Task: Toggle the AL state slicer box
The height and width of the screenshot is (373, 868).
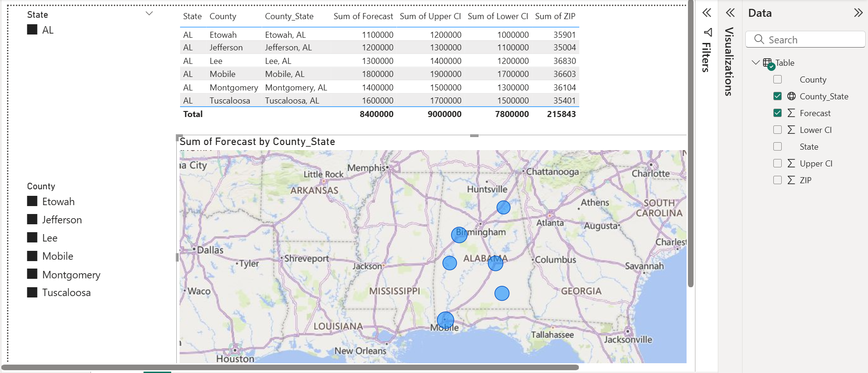Action: coord(32,30)
